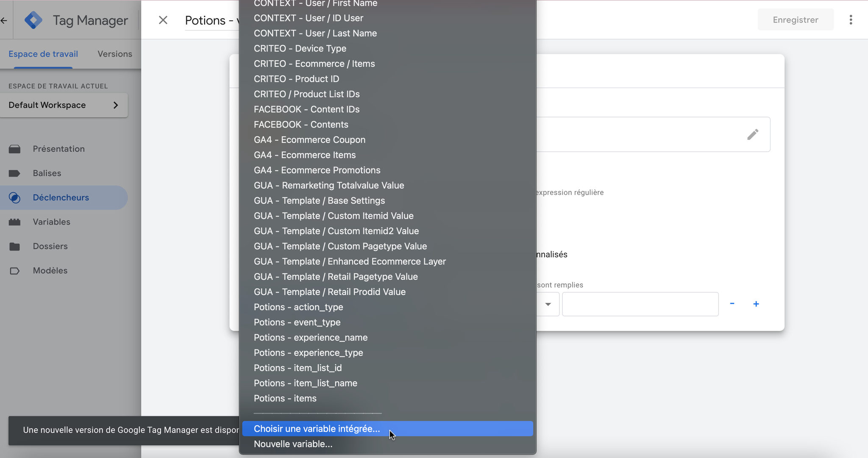Remove condition row with the minus button
868x458 pixels.
732,304
